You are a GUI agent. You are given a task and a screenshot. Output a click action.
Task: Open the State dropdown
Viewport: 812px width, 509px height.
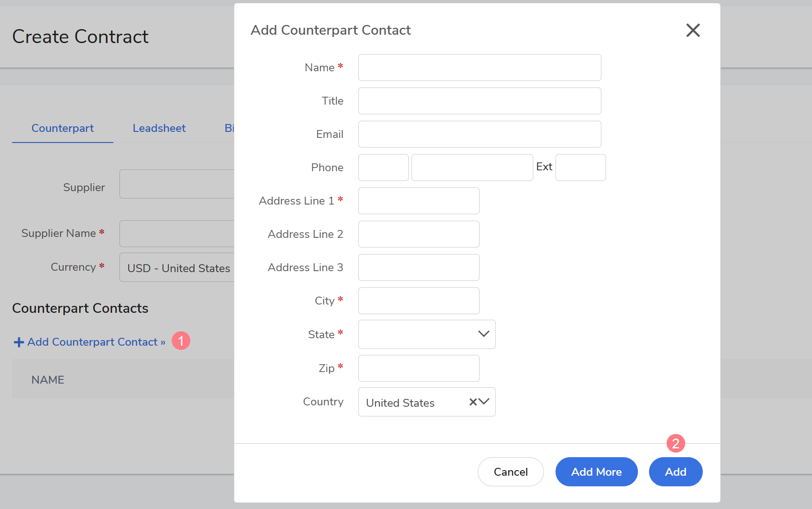tap(426, 334)
